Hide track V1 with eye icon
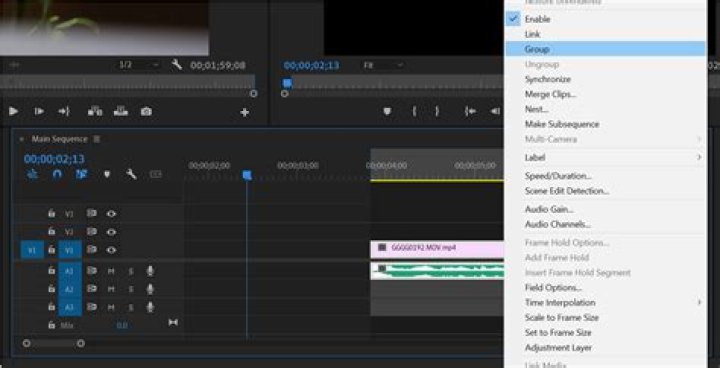The height and width of the screenshot is (368, 720). 111,250
